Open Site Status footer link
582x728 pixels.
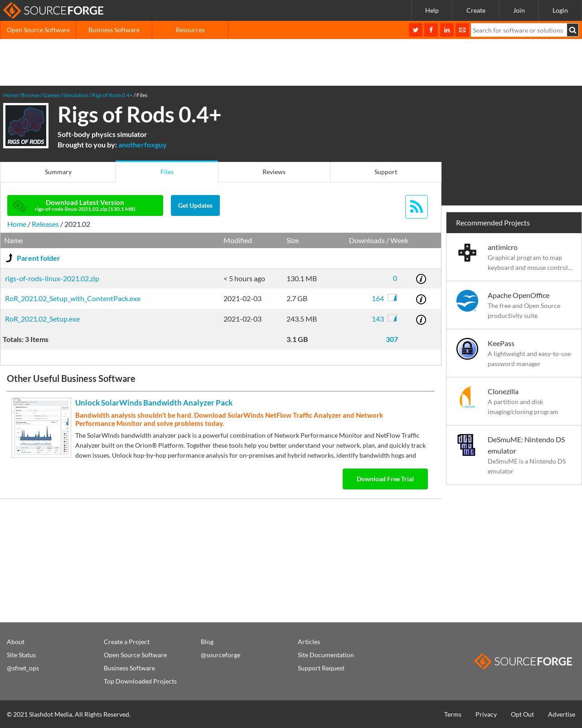(21, 655)
